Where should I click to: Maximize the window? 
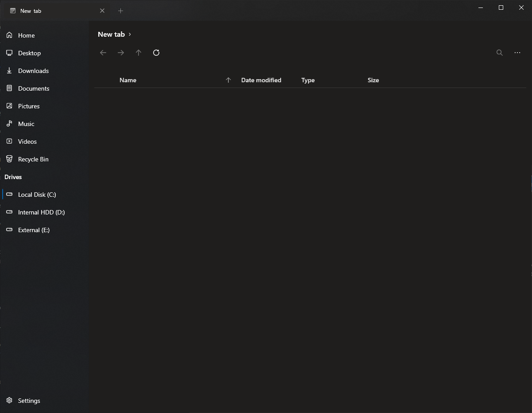(501, 8)
